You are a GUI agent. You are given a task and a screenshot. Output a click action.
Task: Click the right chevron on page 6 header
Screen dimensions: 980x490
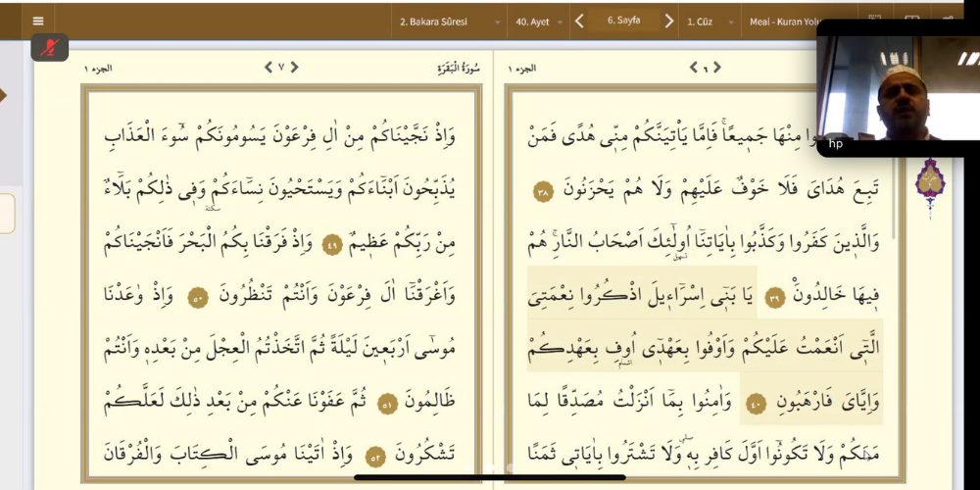(717, 68)
